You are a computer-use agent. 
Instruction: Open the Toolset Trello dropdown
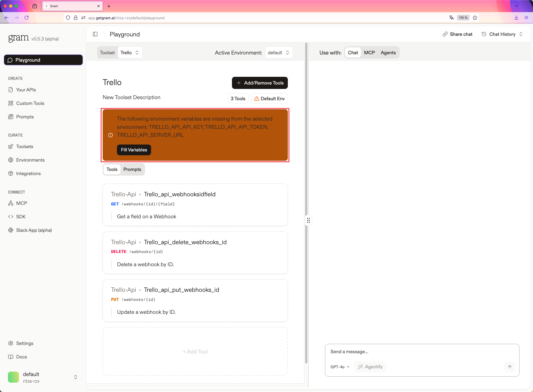click(130, 53)
